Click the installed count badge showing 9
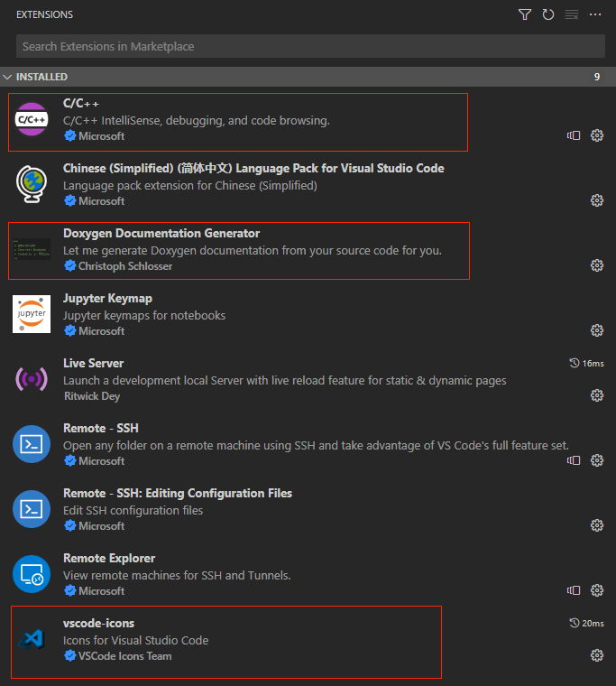Screen dimensions: 616x686 [597, 77]
